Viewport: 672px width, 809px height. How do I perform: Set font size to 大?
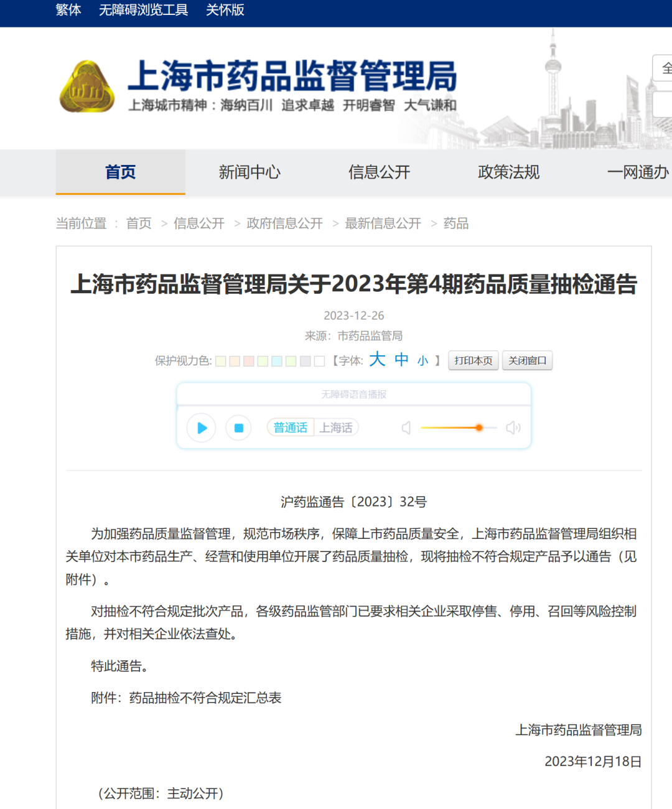click(377, 359)
